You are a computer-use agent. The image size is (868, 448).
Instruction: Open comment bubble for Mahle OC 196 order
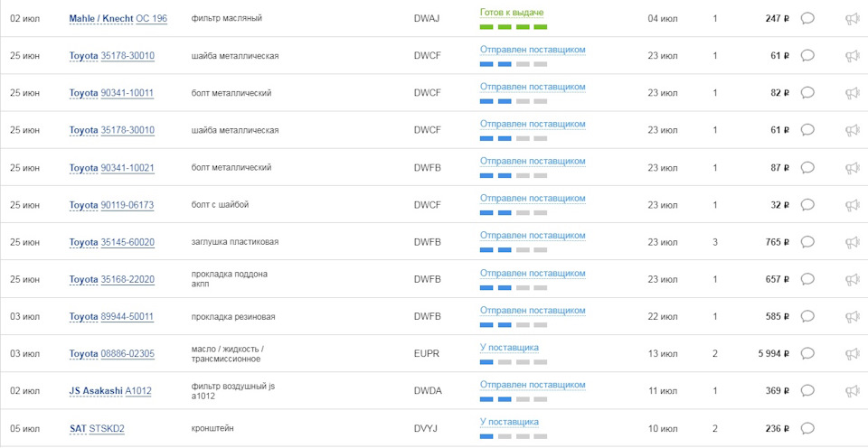pos(807,18)
